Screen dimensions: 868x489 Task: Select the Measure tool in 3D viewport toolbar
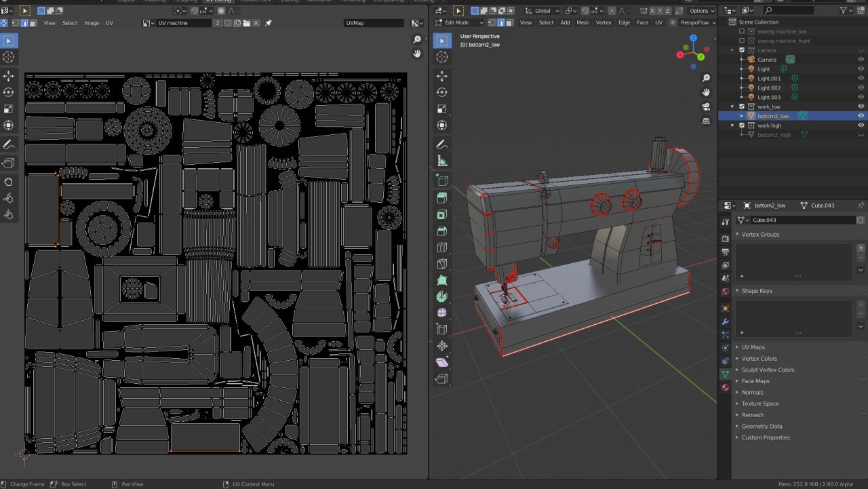442,161
